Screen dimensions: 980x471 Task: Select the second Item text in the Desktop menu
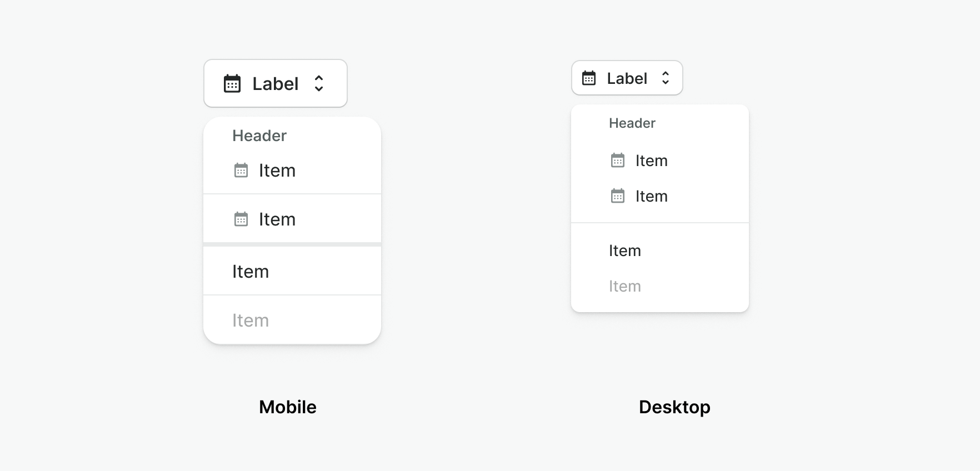(x=652, y=196)
